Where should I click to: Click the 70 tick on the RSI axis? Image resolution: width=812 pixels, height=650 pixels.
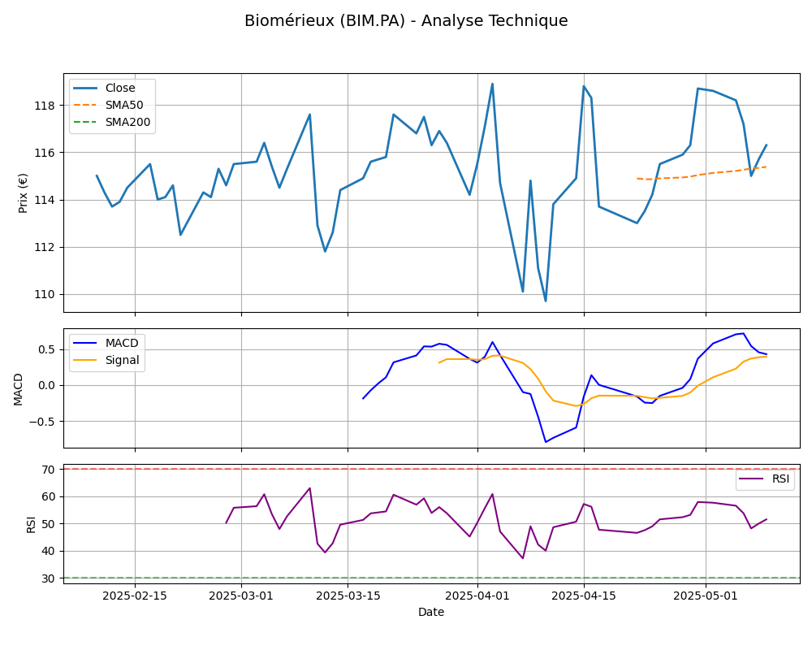click(x=48, y=470)
